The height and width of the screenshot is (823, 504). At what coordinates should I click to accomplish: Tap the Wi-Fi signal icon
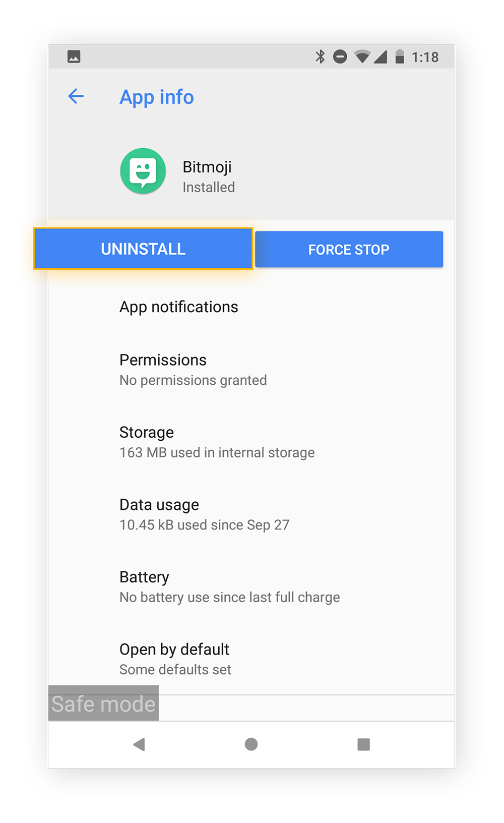coord(362,56)
